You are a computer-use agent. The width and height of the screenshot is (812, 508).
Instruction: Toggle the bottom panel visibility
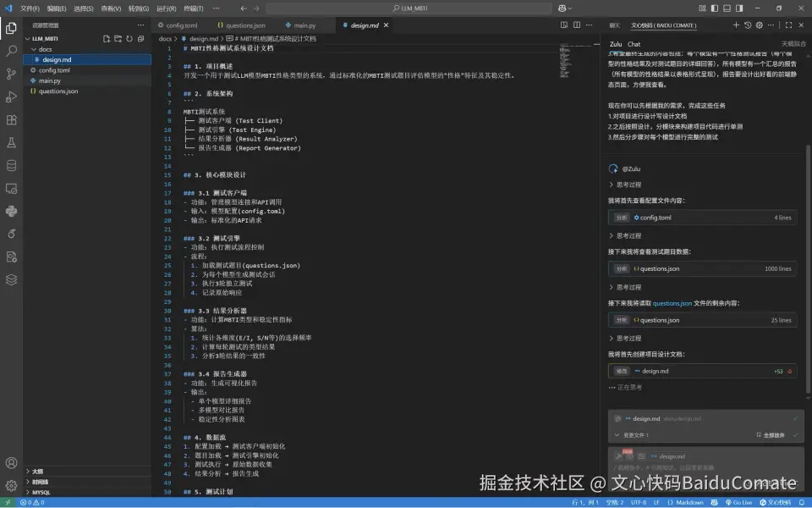click(727, 8)
